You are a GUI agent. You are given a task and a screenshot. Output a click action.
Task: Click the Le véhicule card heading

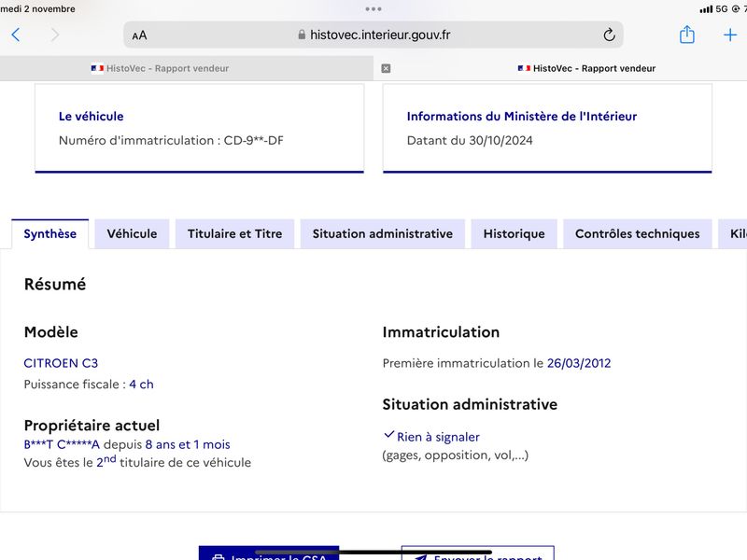coord(91,116)
